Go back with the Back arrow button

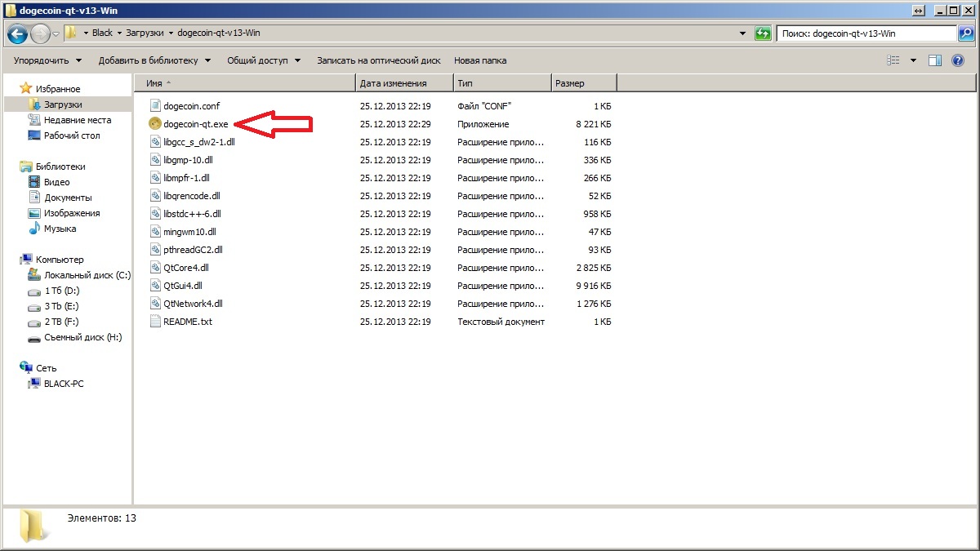tap(18, 33)
